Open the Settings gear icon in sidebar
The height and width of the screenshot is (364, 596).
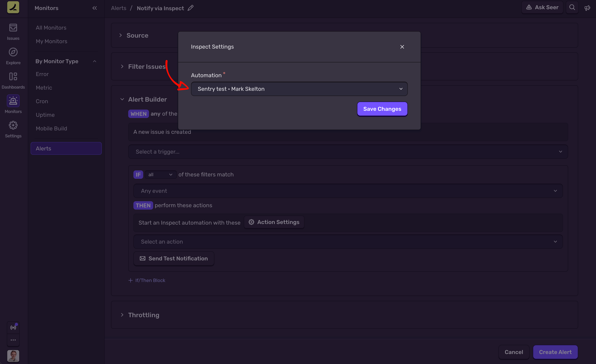click(x=13, y=125)
